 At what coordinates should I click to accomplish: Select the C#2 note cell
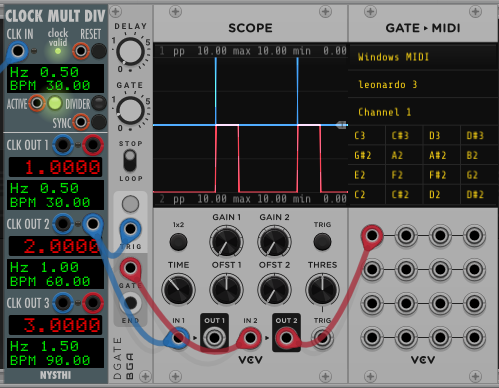click(x=404, y=194)
